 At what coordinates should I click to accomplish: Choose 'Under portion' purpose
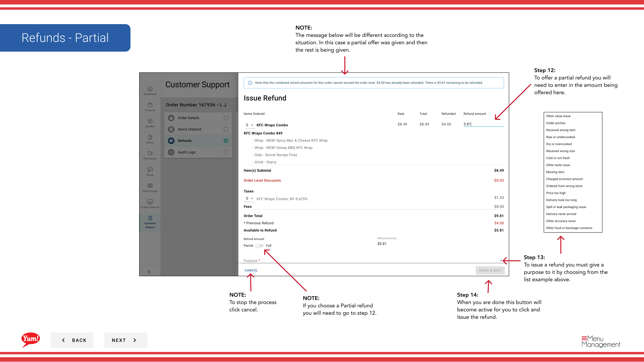[556, 123]
